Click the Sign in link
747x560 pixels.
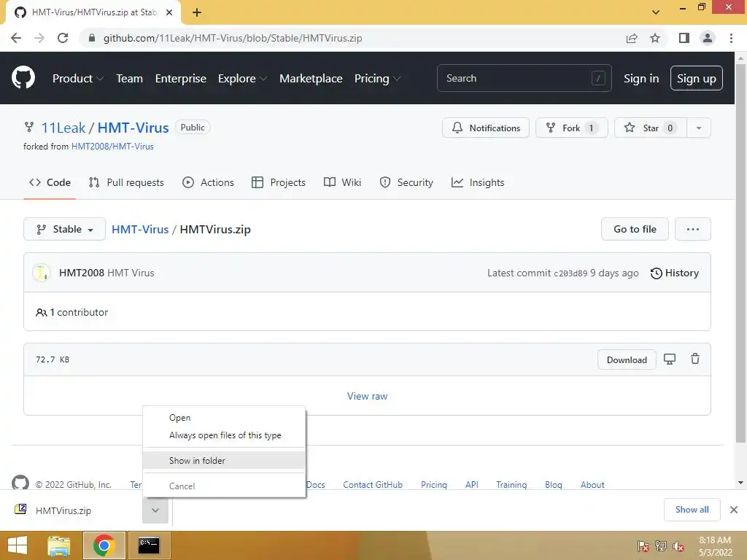640,79
